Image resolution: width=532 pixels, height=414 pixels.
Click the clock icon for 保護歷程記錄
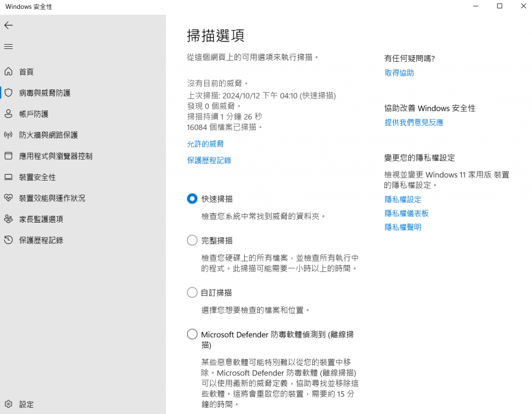(8, 240)
